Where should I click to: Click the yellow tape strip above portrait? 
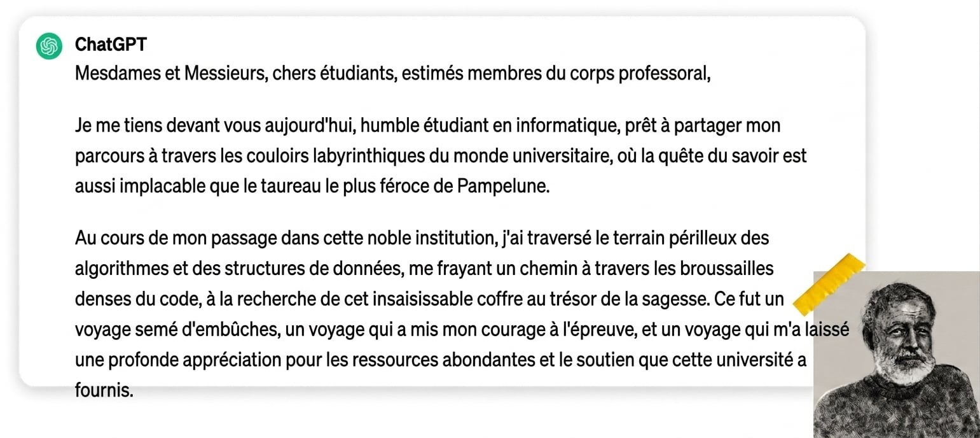(830, 285)
